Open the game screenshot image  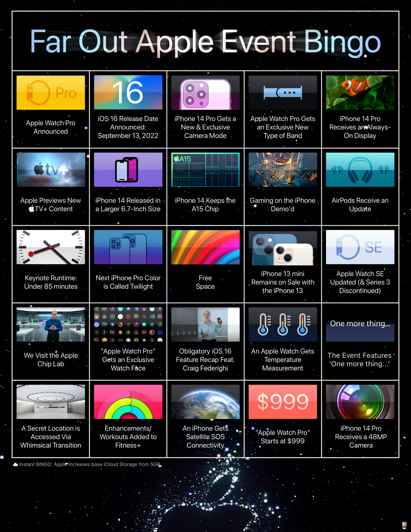(x=283, y=170)
